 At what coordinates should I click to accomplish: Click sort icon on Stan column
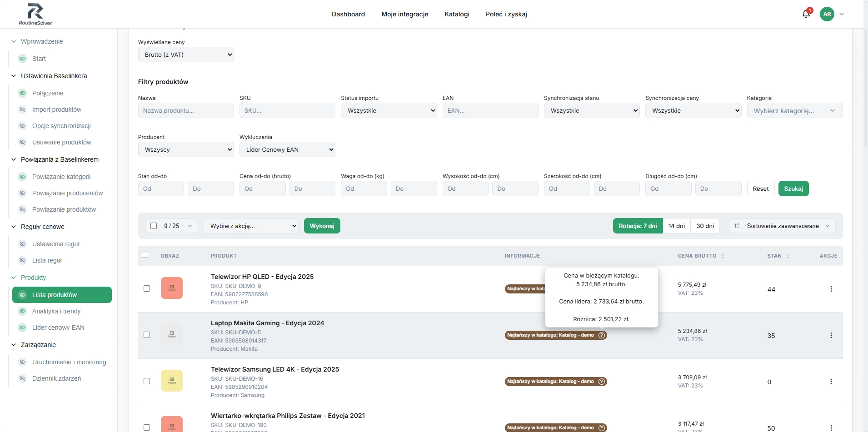click(788, 256)
